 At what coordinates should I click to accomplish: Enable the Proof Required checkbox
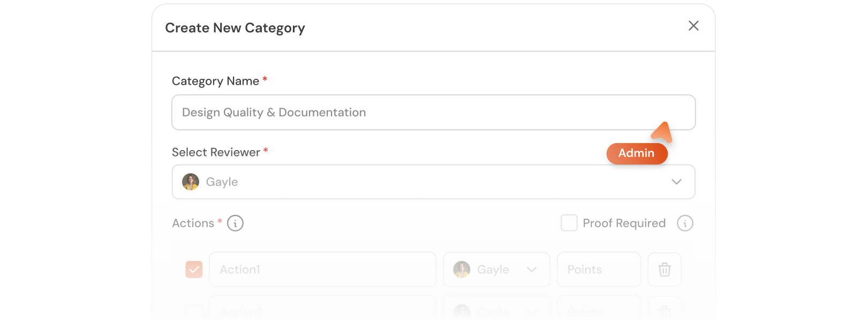point(569,222)
